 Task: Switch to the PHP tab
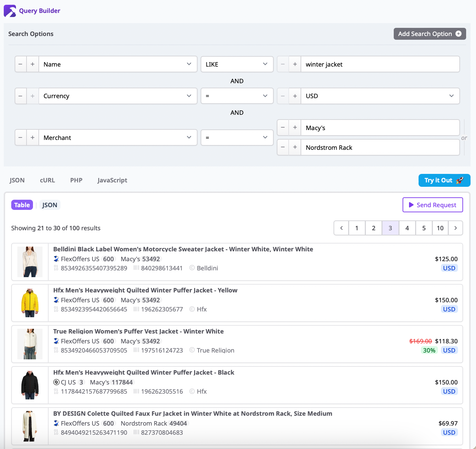coord(76,180)
